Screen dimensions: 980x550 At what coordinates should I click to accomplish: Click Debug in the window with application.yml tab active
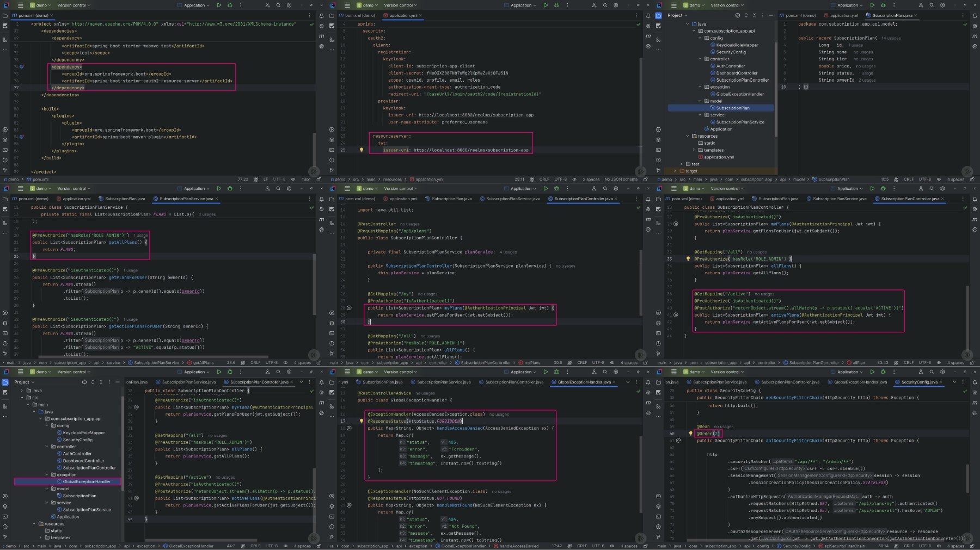556,5
